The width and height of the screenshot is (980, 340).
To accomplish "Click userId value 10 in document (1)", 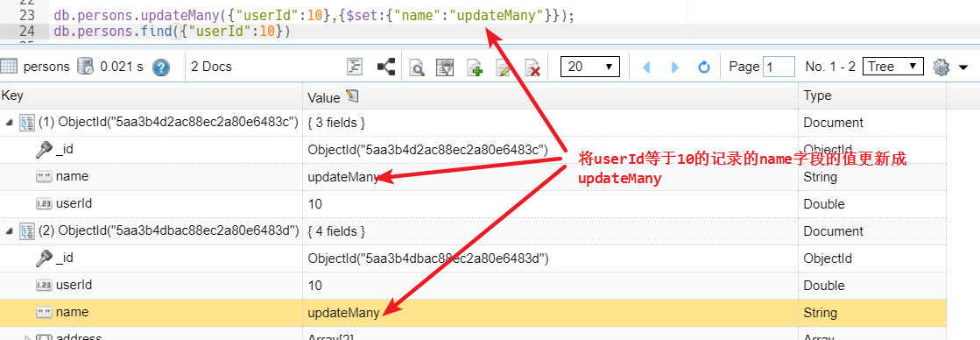I will coord(315,204).
